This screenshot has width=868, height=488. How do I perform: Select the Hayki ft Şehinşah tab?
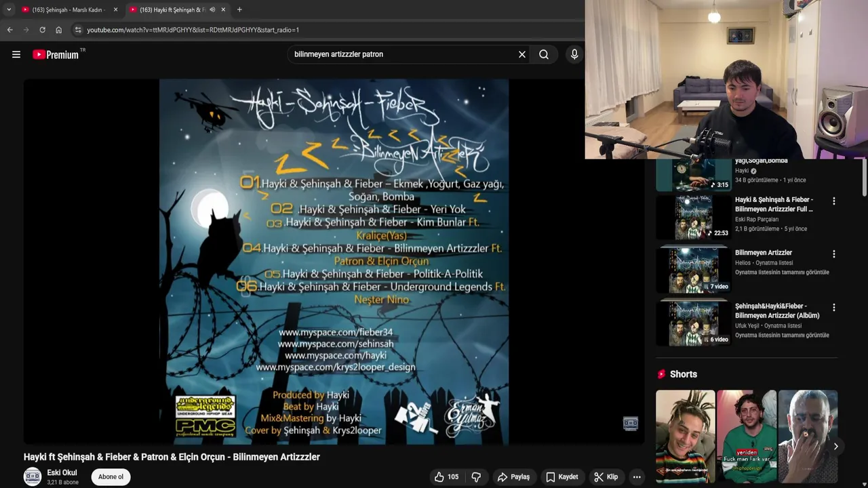172,9
